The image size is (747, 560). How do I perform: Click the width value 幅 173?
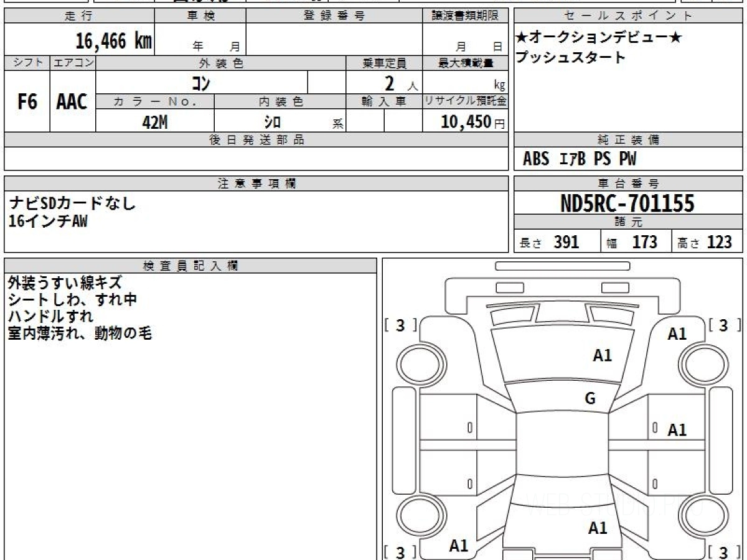(x=632, y=242)
